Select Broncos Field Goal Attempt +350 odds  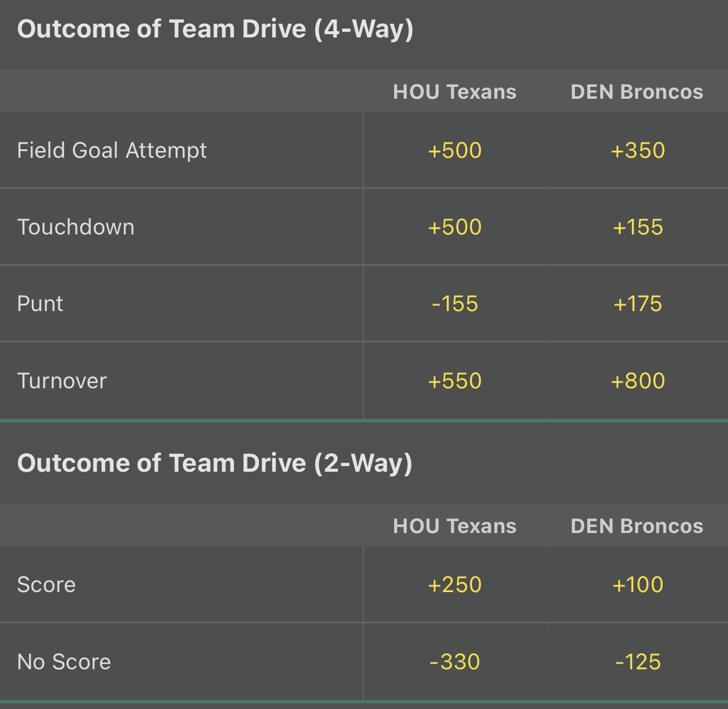pos(637,150)
